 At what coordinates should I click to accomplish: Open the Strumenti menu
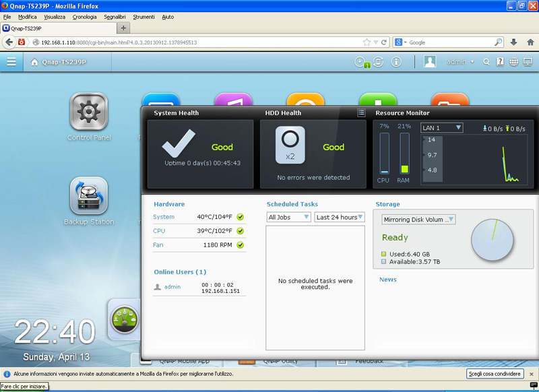pos(144,16)
